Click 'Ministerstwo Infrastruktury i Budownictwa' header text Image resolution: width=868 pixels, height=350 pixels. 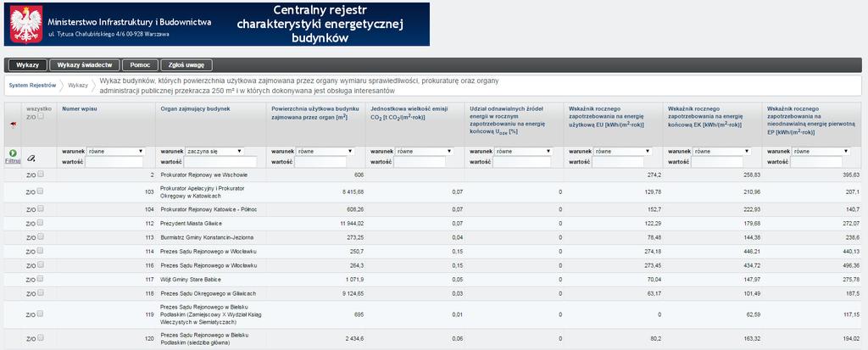[130, 23]
